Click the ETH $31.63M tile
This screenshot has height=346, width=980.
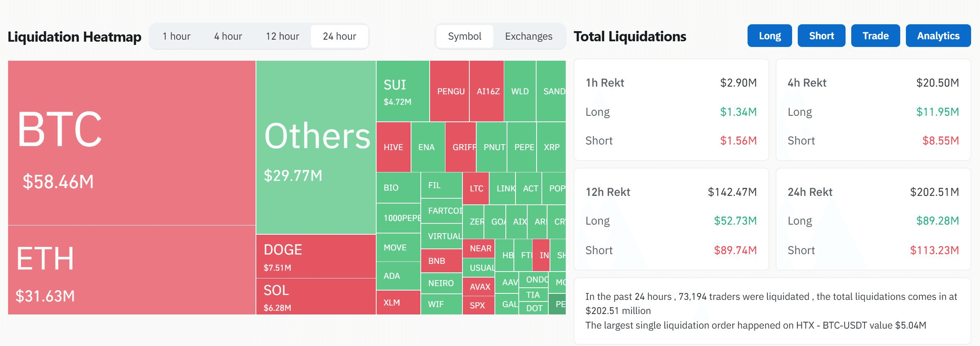[x=132, y=270]
